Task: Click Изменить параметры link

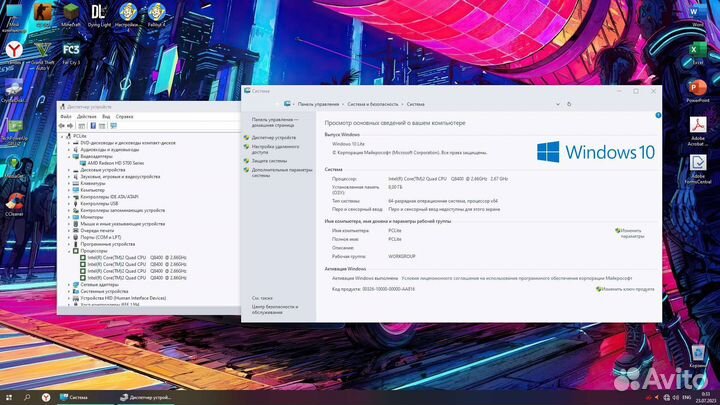Action: (x=632, y=233)
